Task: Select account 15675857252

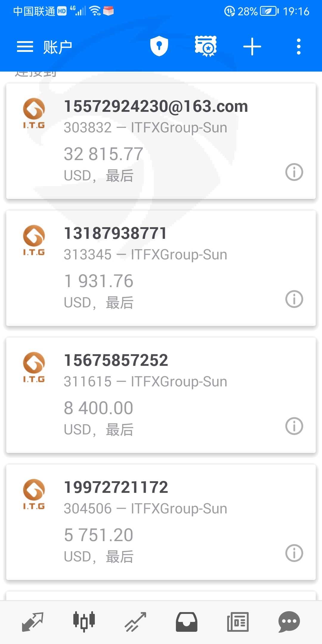Action: [116, 360]
